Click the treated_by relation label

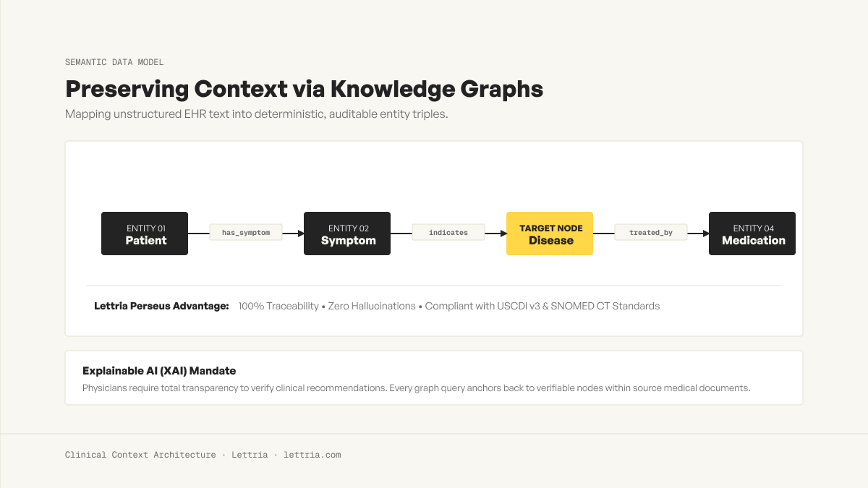651,233
